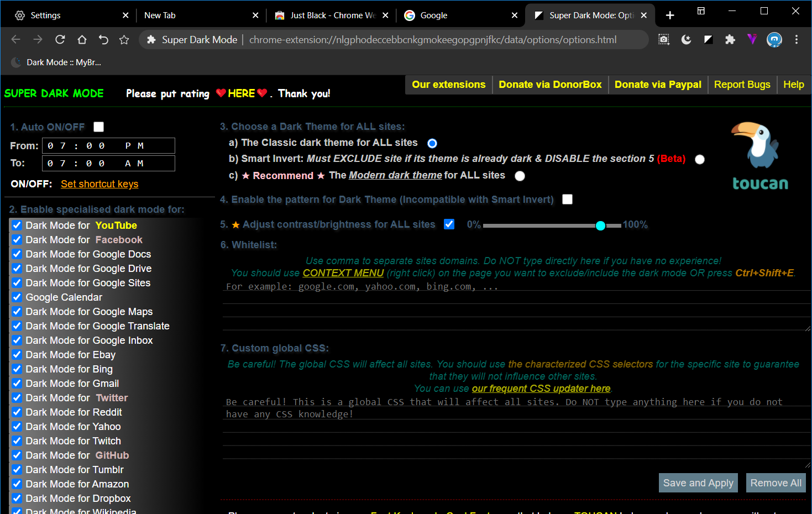Image resolution: width=812 pixels, height=514 pixels.
Task: Click the purple Vytal extension icon
Action: coord(752,39)
